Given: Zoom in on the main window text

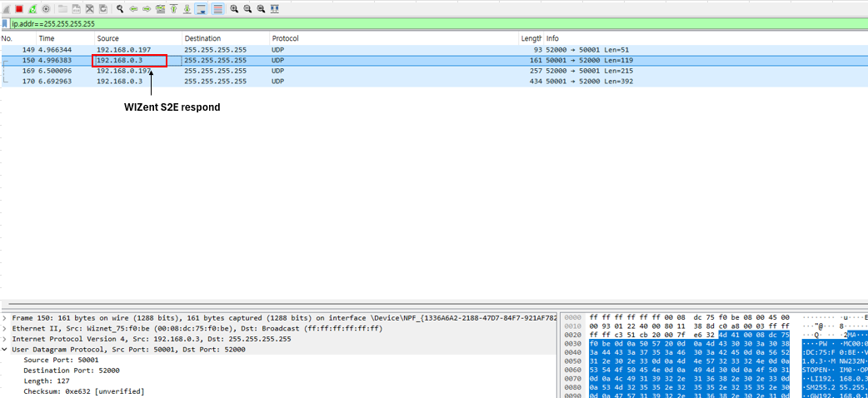Looking at the screenshot, I should coord(234,9).
